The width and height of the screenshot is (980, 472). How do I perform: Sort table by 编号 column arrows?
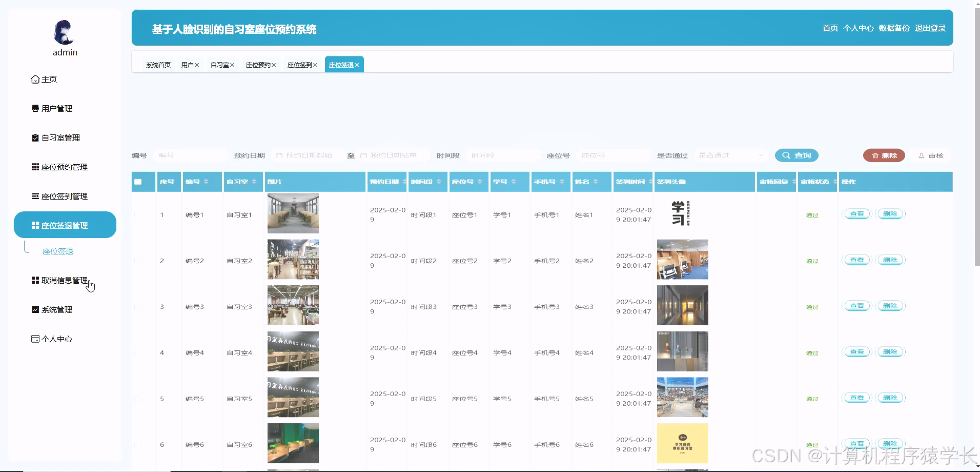click(x=206, y=182)
